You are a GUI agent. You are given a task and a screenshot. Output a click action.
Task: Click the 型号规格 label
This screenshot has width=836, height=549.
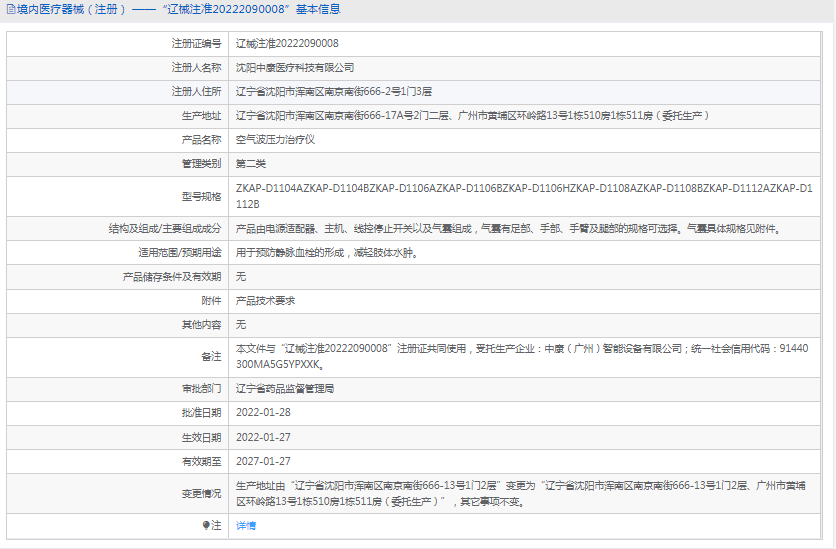coord(201,196)
